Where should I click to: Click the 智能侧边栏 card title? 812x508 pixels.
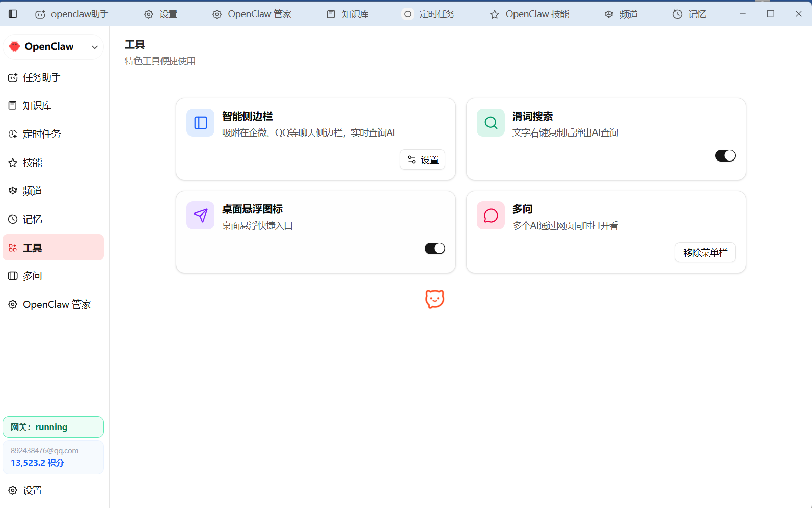[248, 116]
